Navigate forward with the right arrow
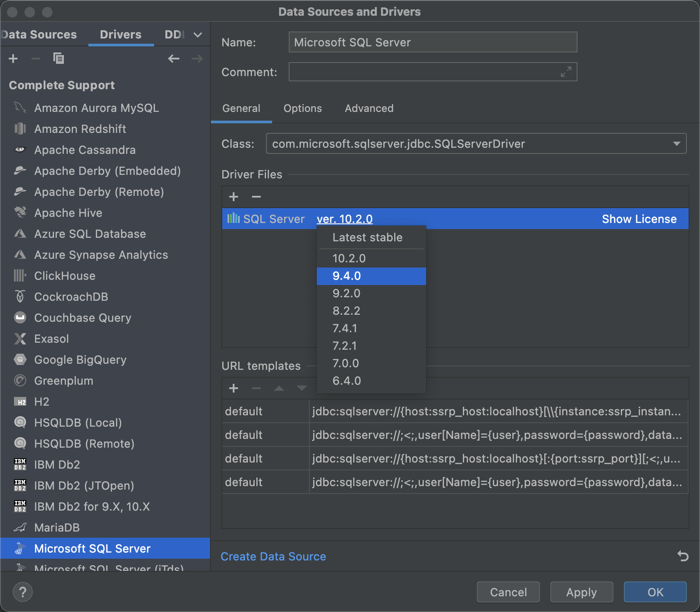Image resolution: width=700 pixels, height=612 pixels. (197, 59)
